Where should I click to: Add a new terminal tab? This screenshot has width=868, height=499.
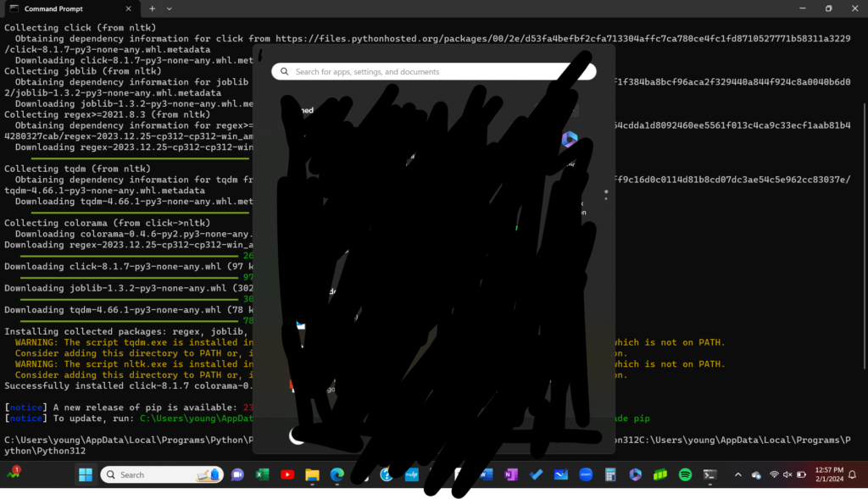(153, 8)
